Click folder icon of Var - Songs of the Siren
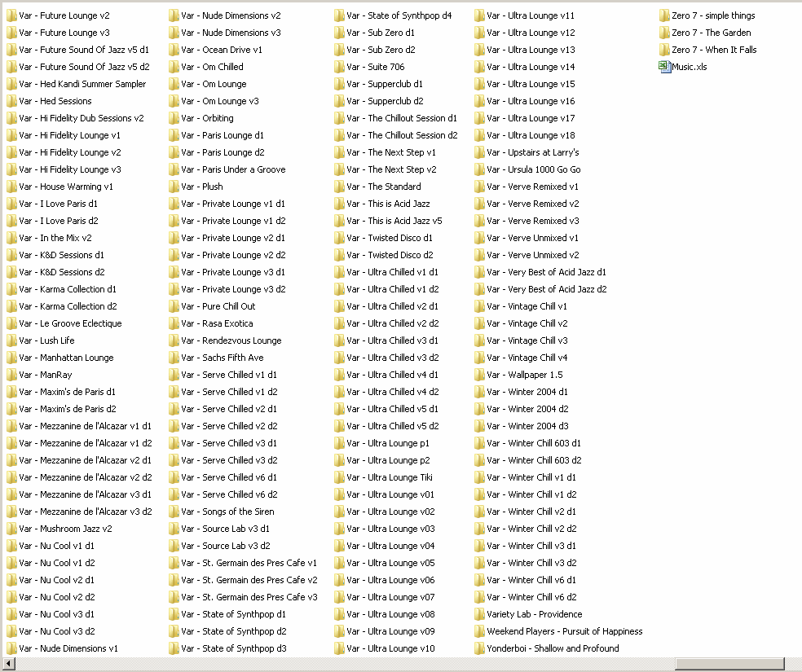This screenshot has height=672, width=802. click(174, 512)
